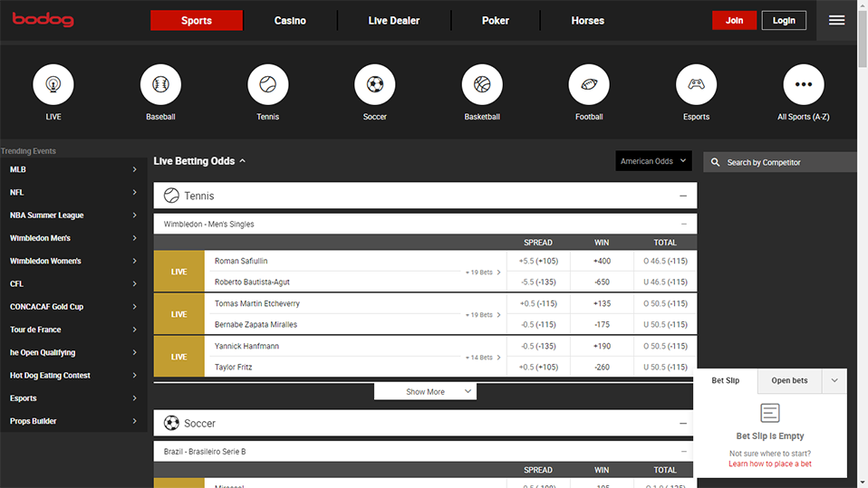Image resolution: width=868 pixels, height=488 pixels.
Task: Select the Esports controller icon
Action: [696, 85]
